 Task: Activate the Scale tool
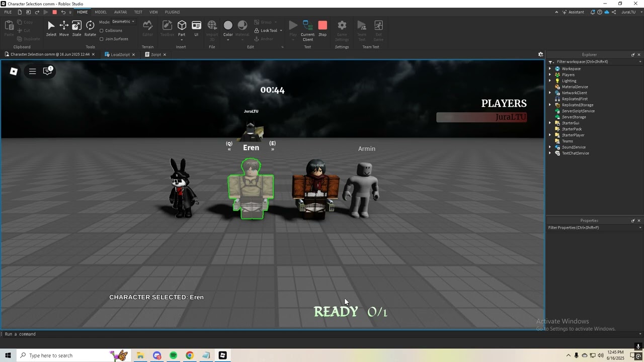pos(76,26)
